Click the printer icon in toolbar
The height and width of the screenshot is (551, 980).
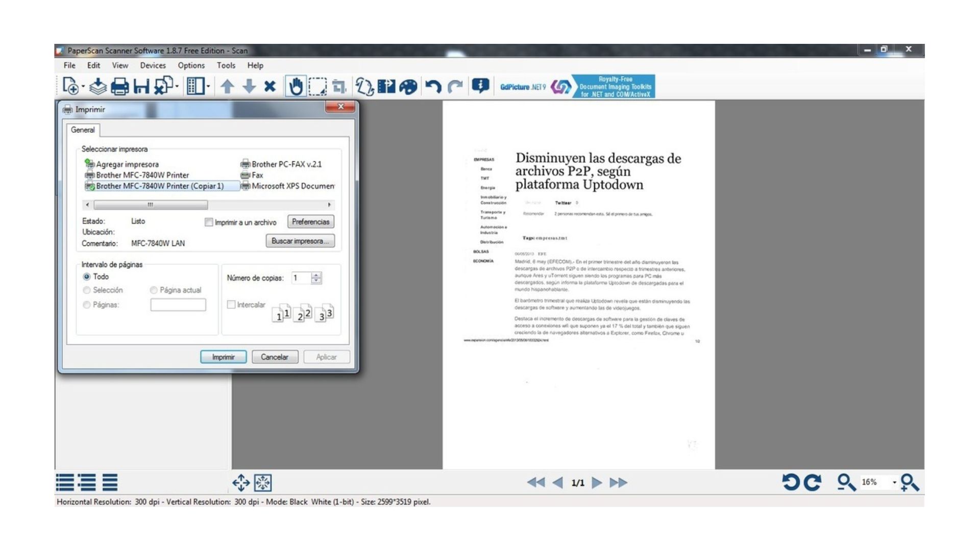(x=119, y=87)
